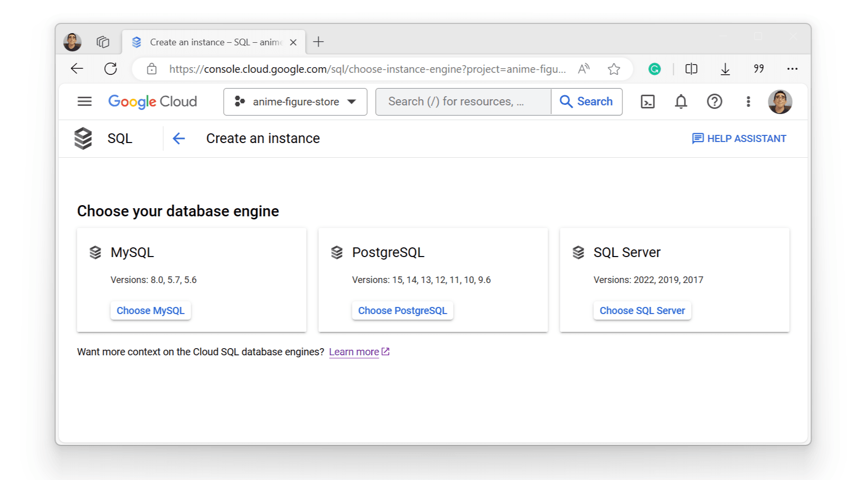Activate Cloud Shell terminal icon
The height and width of the screenshot is (480, 868).
(x=647, y=102)
